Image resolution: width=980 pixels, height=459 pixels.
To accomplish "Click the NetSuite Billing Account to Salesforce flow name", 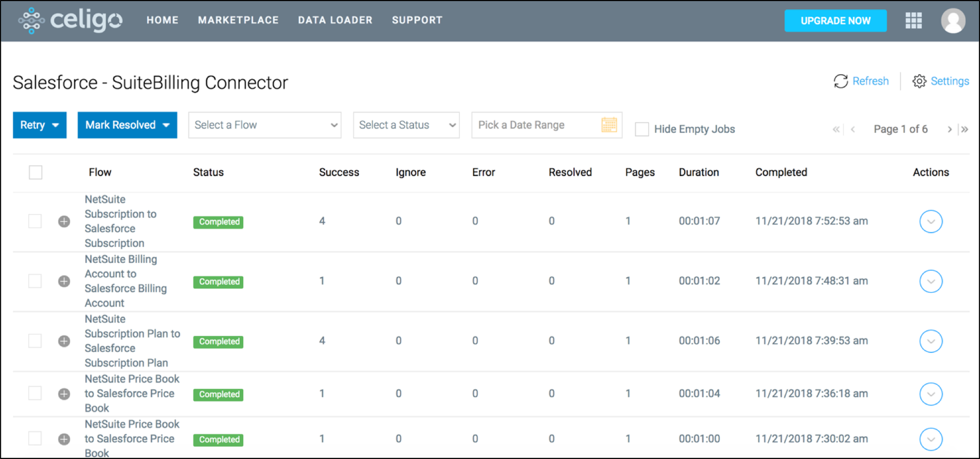I will 126,281.
